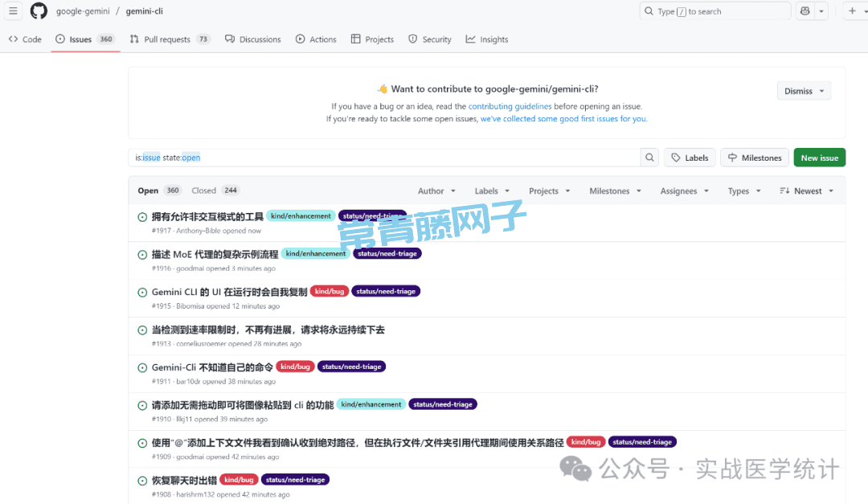Click the open-issue icon for issue #1909
The width and height of the screenshot is (868, 504).
142,443
